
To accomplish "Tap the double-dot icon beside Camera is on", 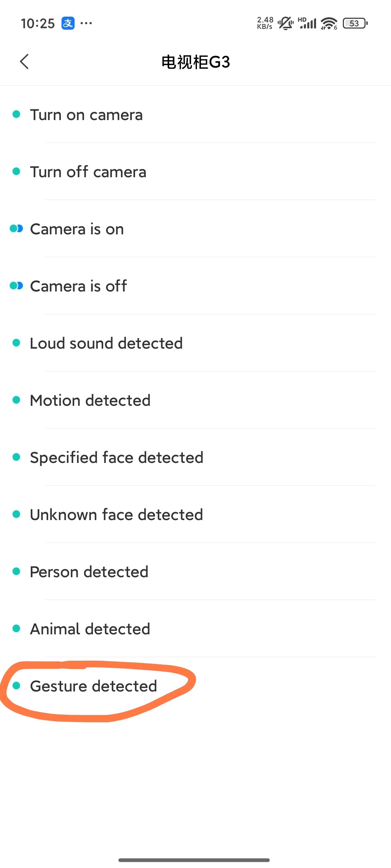I will (x=16, y=229).
